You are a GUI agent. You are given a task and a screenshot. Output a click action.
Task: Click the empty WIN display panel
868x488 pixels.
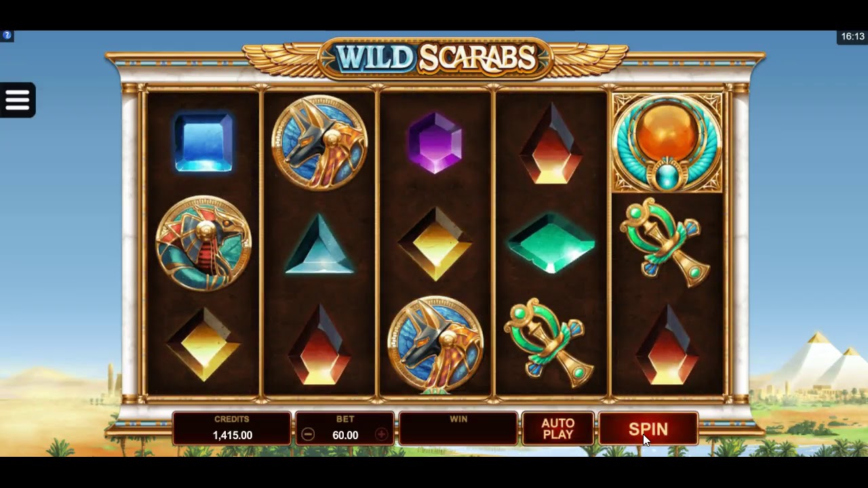click(x=458, y=429)
